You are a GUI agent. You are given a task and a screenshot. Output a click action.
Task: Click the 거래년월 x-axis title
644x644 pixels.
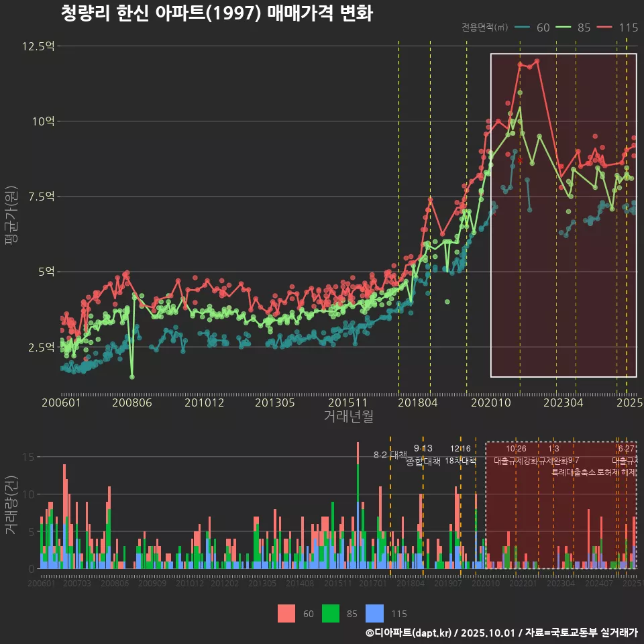coord(348,417)
